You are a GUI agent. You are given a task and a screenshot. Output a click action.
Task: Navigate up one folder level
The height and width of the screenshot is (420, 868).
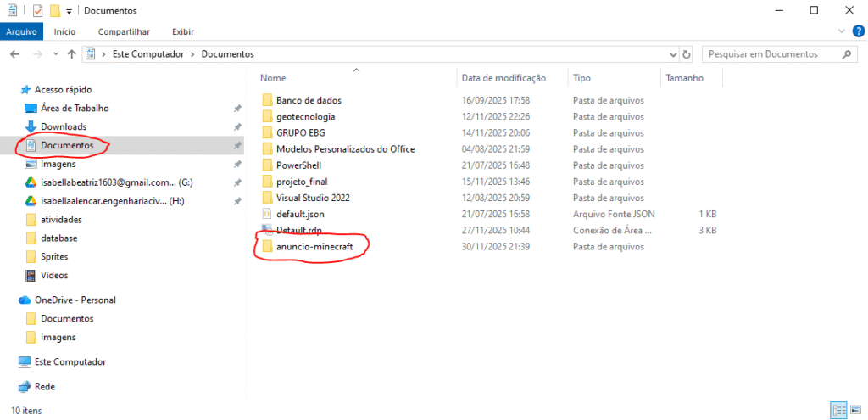tap(71, 54)
